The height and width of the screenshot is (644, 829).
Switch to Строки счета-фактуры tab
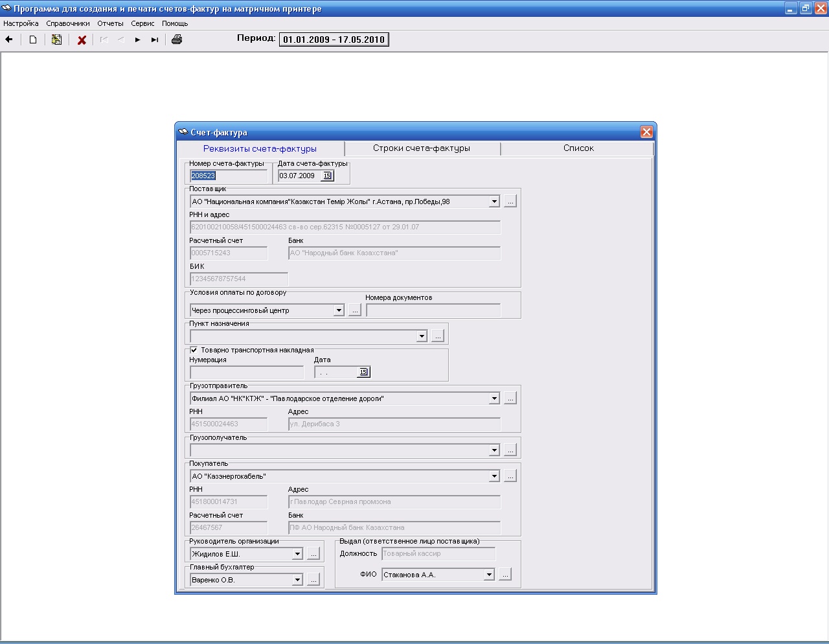tap(422, 148)
